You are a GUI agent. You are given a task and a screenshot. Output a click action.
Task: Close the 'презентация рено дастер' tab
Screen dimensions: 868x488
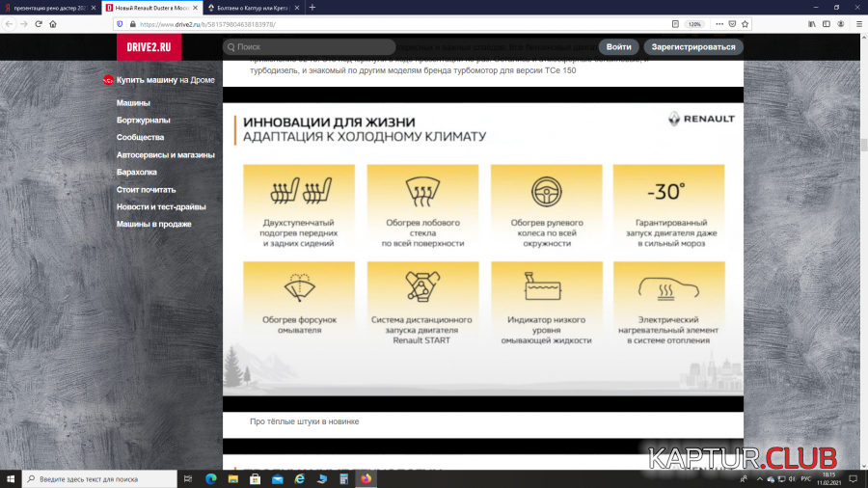pos(93,8)
